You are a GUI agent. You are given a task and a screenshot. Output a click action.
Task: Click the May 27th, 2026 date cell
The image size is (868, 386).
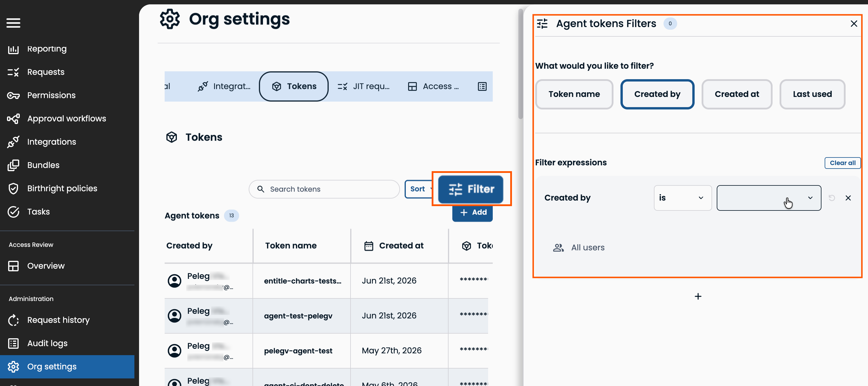(392, 350)
